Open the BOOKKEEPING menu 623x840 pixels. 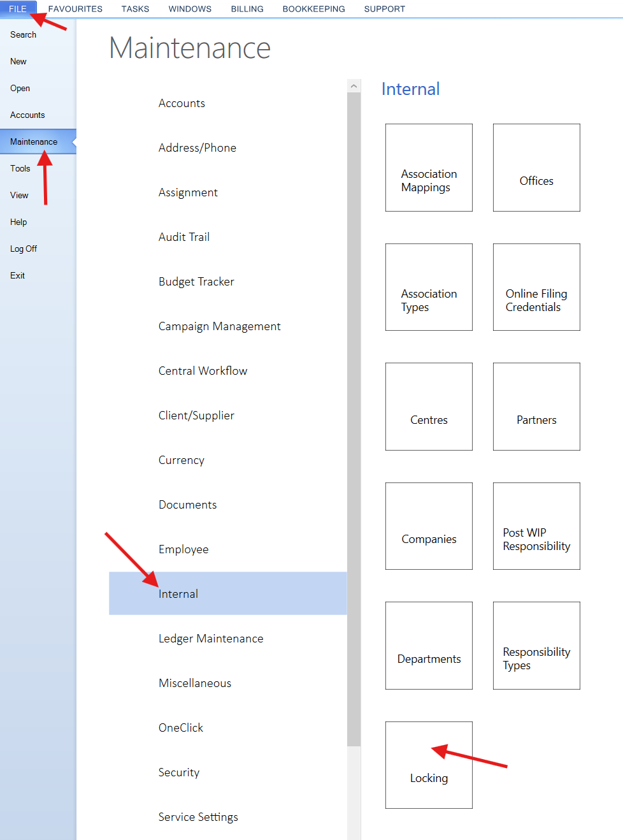point(313,9)
